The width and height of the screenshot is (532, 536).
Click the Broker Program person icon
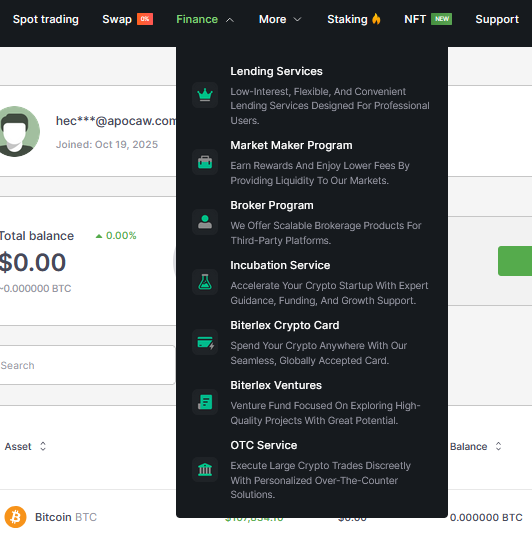[205, 222]
